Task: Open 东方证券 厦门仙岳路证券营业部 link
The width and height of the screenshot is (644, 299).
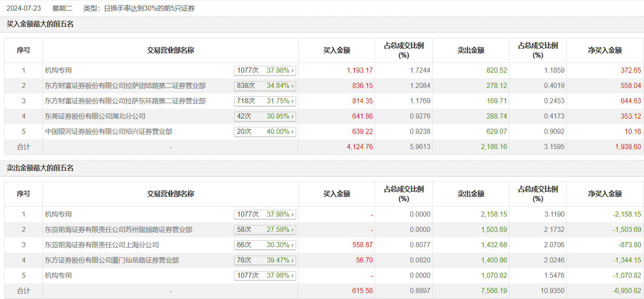Action: pyautogui.click(x=112, y=260)
